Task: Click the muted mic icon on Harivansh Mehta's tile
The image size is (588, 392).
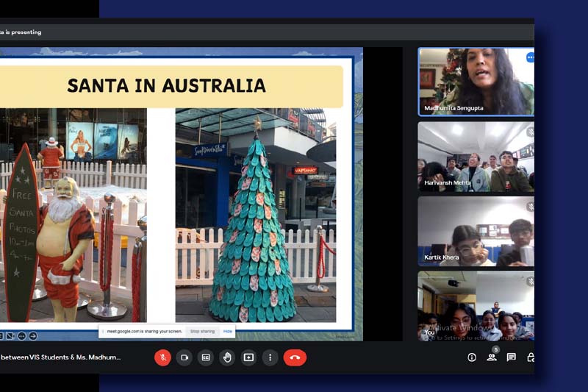Action: coord(530,132)
